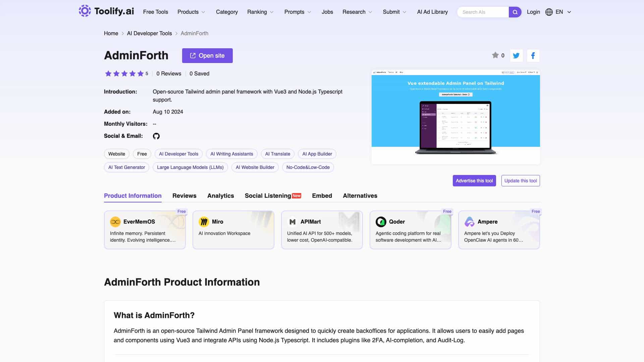Click the Ampere logo icon
The height and width of the screenshot is (362, 644).
(x=469, y=222)
